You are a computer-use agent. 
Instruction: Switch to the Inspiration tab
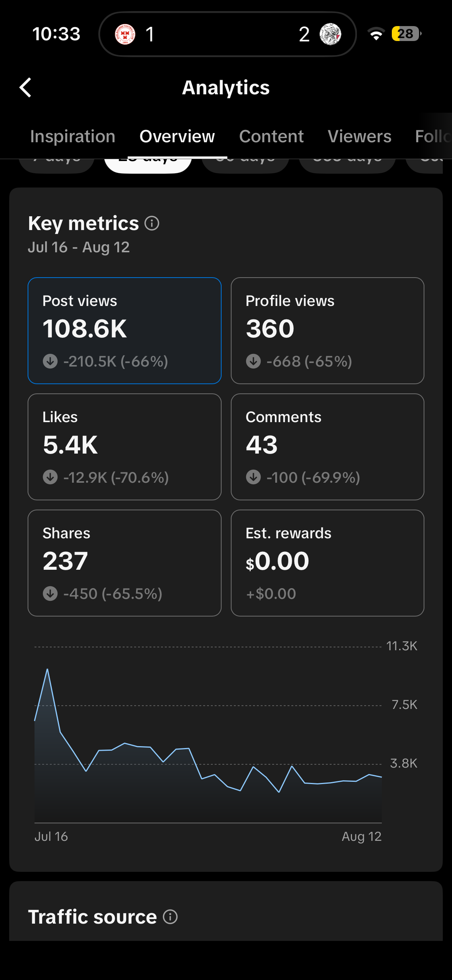click(73, 136)
